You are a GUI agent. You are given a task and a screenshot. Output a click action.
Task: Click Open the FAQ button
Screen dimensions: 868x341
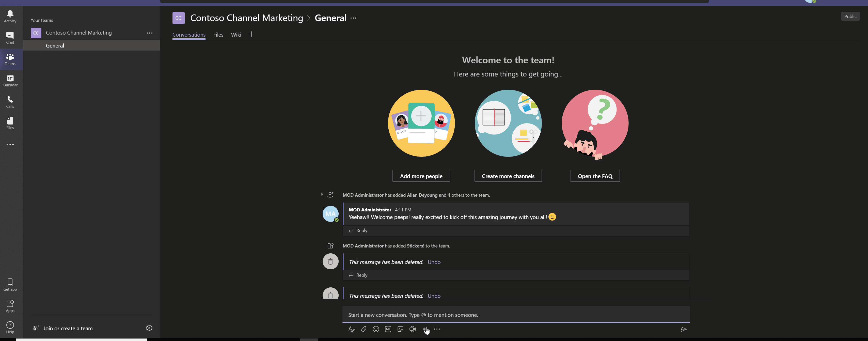(595, 176)
